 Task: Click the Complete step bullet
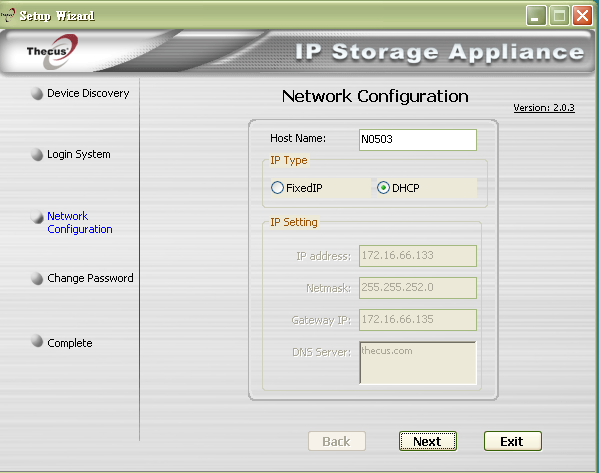37,341
